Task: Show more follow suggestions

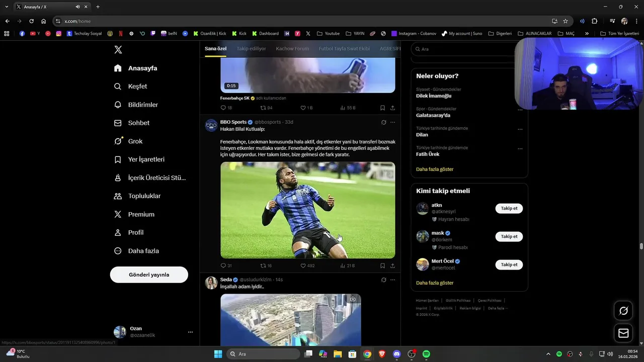Action: (435, 283)
